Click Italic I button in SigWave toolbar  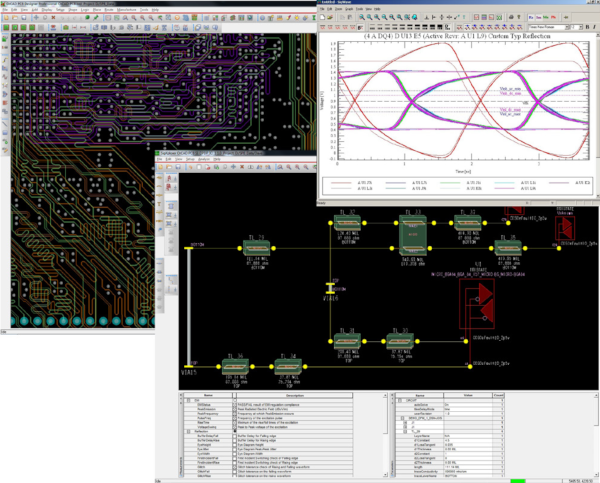(594, 27)
